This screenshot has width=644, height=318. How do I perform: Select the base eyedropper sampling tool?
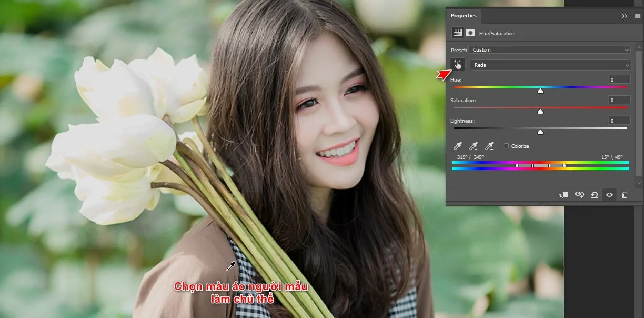[457, 146]
